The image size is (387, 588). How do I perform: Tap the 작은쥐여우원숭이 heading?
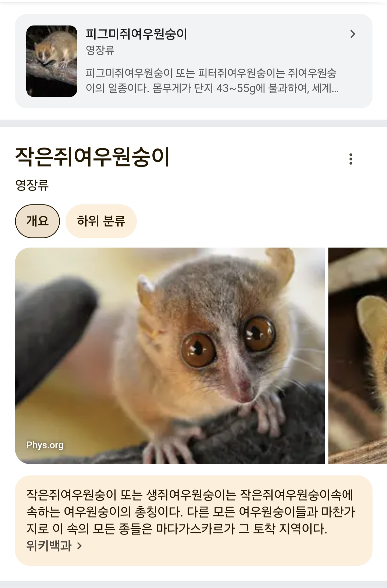coord(92,157)
